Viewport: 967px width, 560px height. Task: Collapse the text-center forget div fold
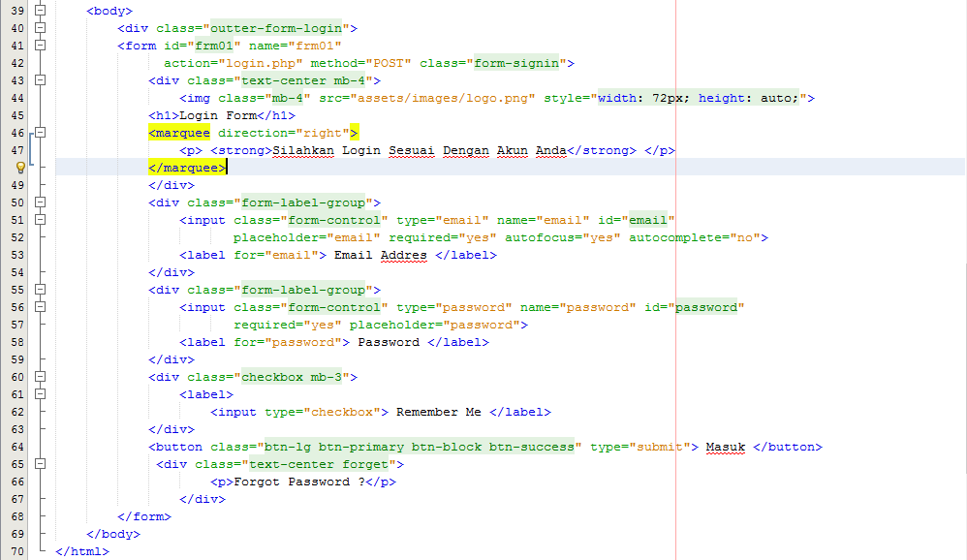coord(40,464)
